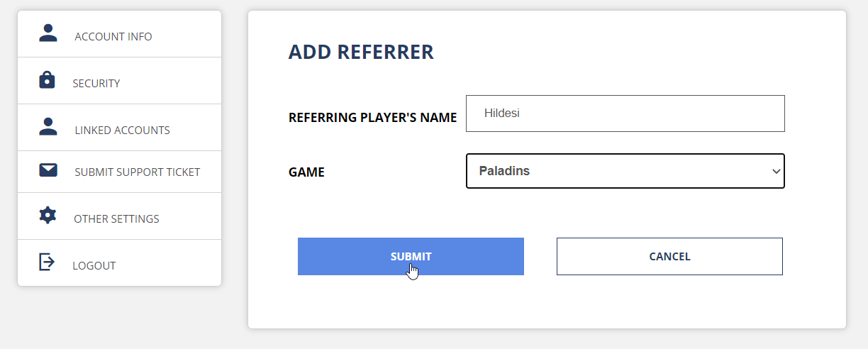Screen dimensions: 868x349
Task: Click the Logout exit-arrow icon
Action: pyautogui.click(x=47, y=262)
